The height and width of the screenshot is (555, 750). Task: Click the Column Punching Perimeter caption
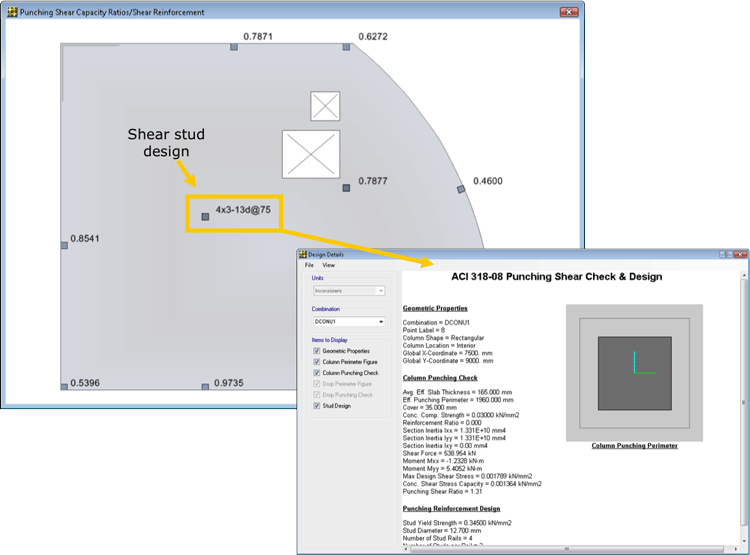click(634, 445)
